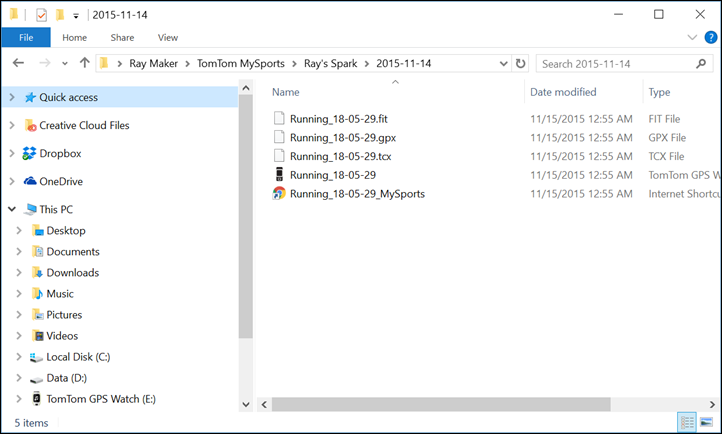The image size is (722, 434).
Task: Open Help via the question mark icon
Action: point(710,37)
